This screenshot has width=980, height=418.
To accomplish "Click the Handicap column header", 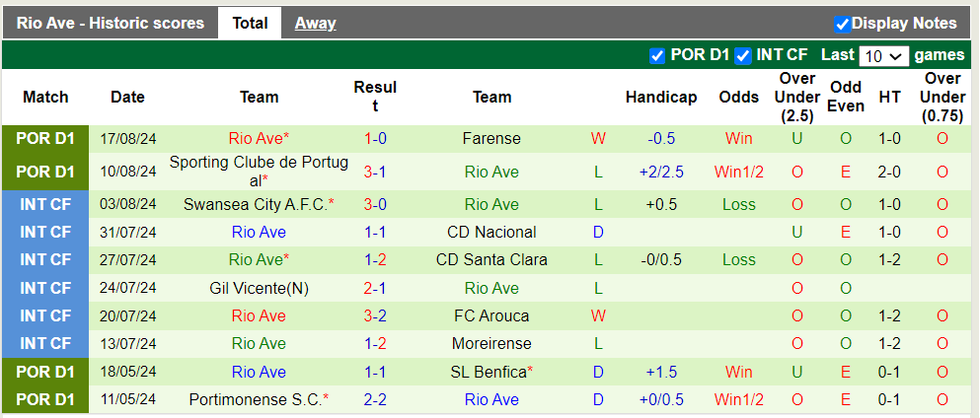I will click(661, 97).
